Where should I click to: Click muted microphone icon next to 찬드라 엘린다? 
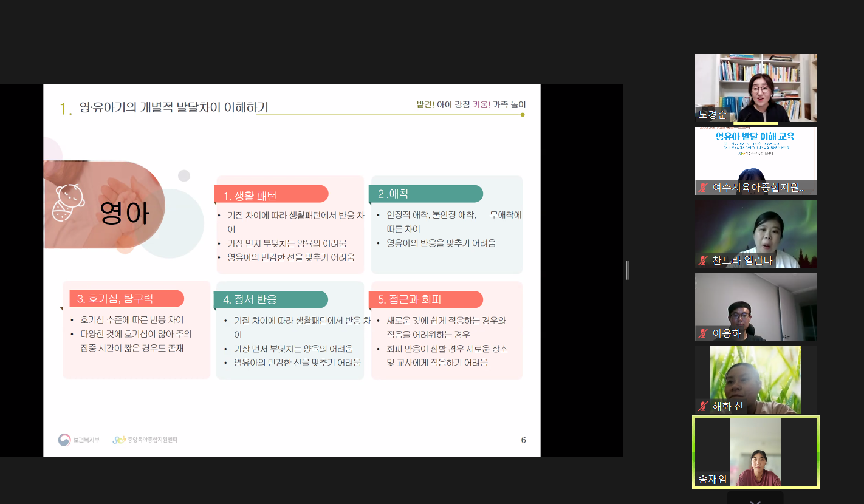(x=703, y=261)
